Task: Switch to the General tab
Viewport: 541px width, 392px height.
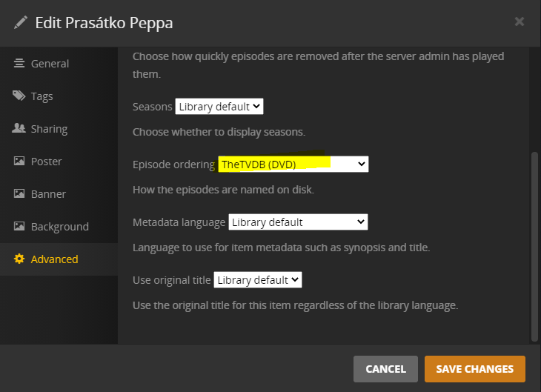Action: pyautogui.click(x=50, y=64)
